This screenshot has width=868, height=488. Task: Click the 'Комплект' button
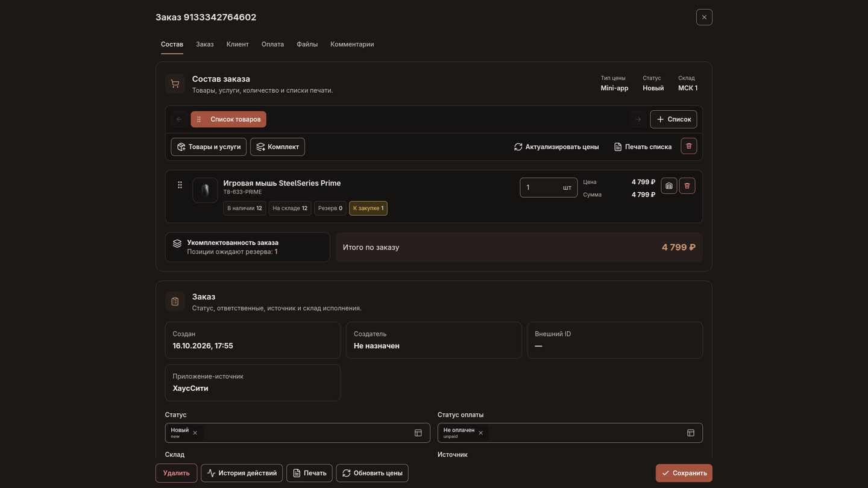(x=277, y=147)
